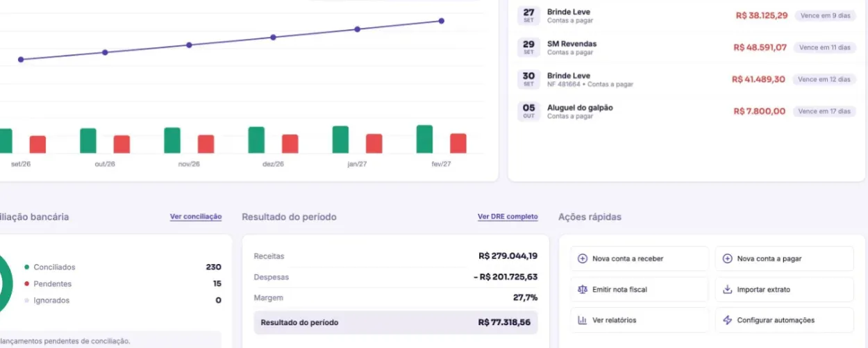Follow the Ver DRE completo link
Viewport: 868px width, 348px height.
point(508,217)
